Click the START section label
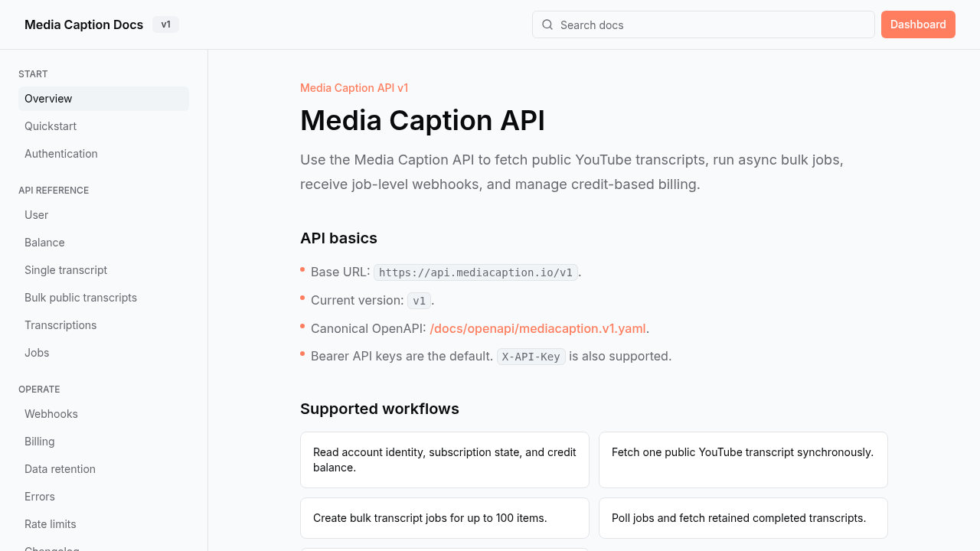Image resolution: width=980 pixels, height=551 pixels. tap(33, 74)
